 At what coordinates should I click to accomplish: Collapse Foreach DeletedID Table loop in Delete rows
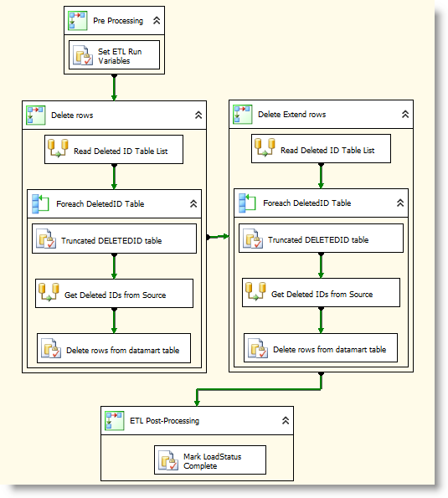[193, 204]
